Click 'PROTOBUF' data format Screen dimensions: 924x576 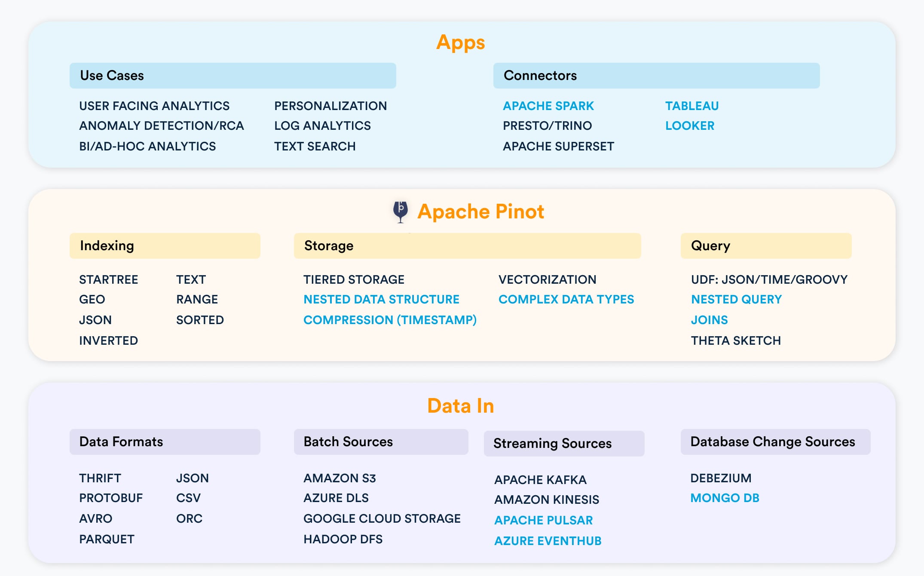(111, 498)
